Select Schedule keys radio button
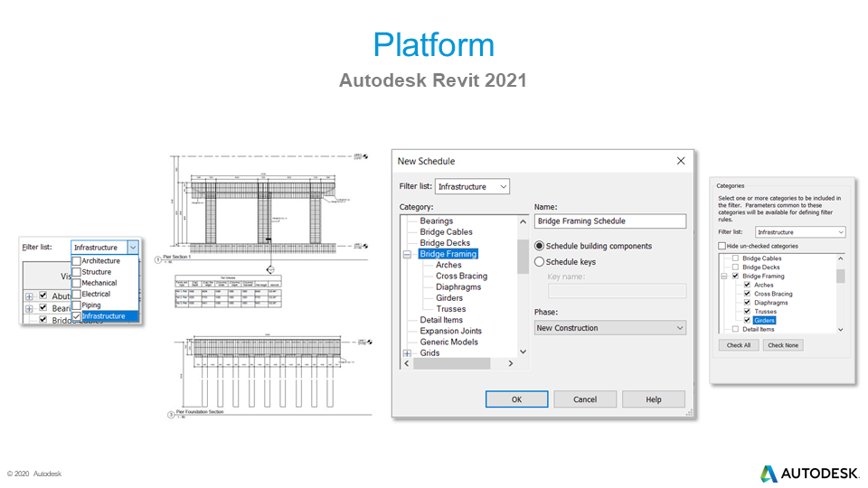The height and width of the screenshot is (488, 868). (x=540, y=262)
